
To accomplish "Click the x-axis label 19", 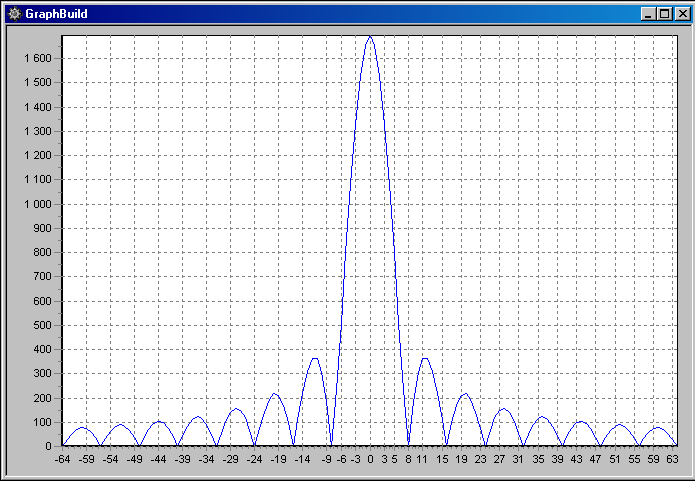I will tap(461, 459).
